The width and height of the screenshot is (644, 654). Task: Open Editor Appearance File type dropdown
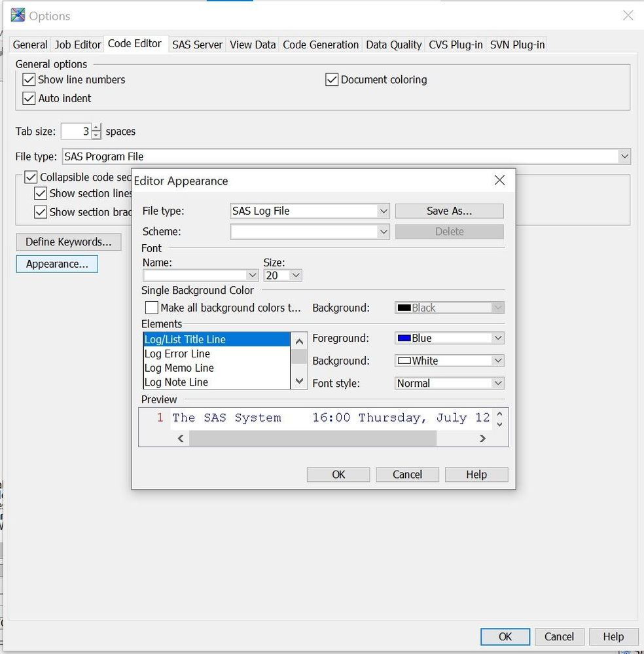point(384,211)
